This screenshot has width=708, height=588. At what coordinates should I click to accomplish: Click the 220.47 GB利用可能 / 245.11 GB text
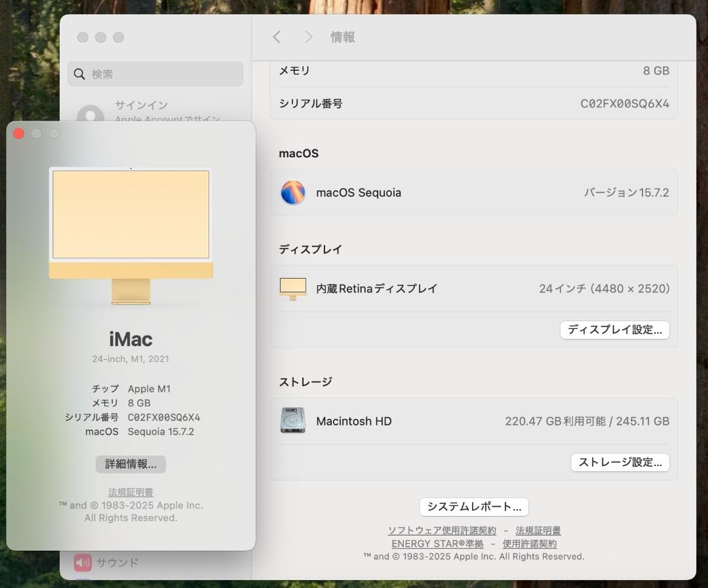pos(587,421)
